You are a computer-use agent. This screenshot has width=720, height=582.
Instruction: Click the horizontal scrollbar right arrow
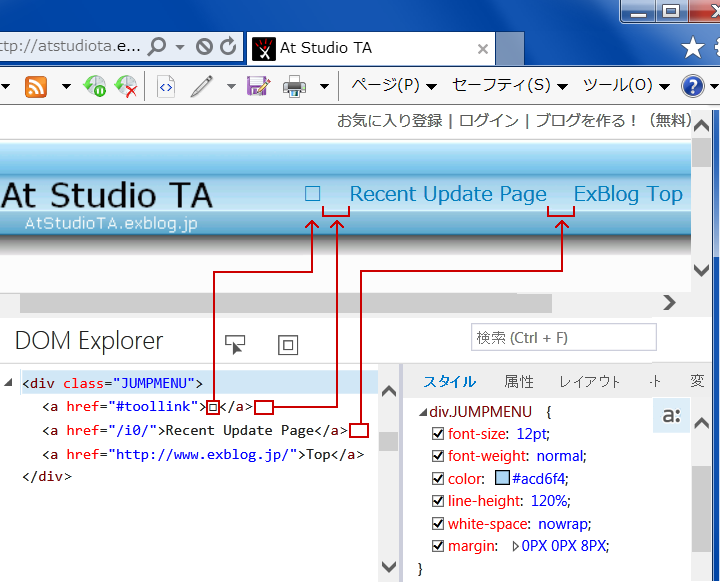(669, 302)
